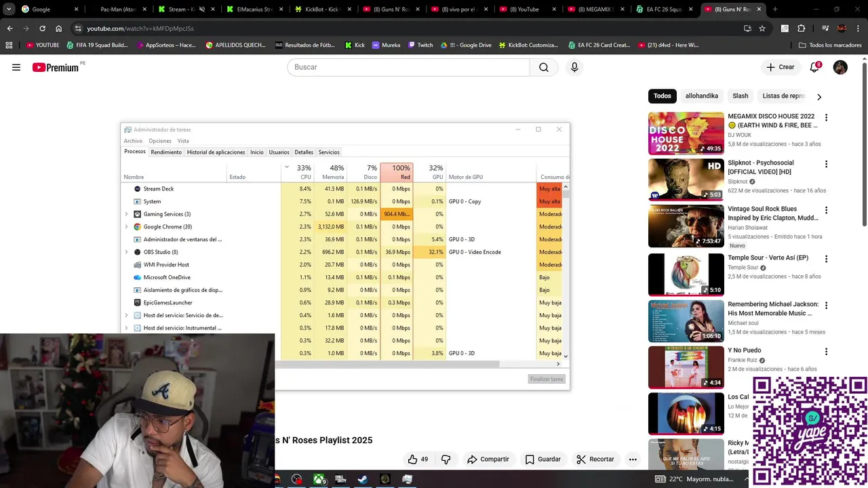Click the YouTube Premium logo
Screen dimensions: 868x488
[56, 67]
